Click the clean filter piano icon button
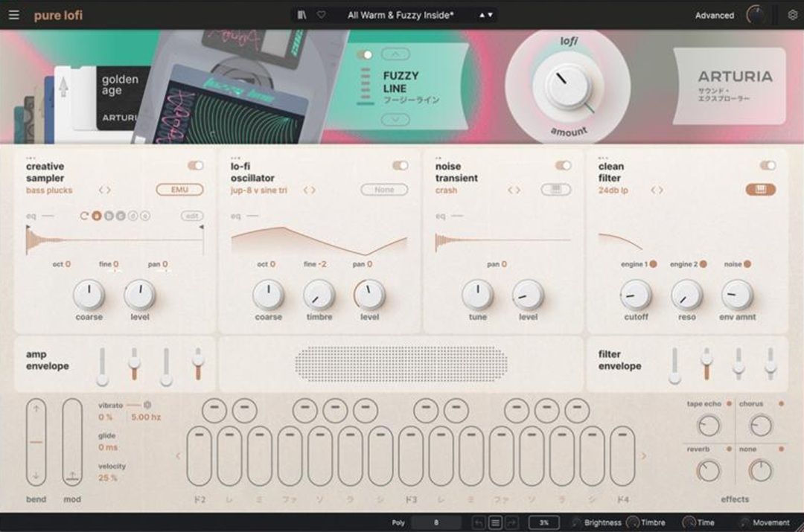804x532 pixels. [x=760, y=190]
